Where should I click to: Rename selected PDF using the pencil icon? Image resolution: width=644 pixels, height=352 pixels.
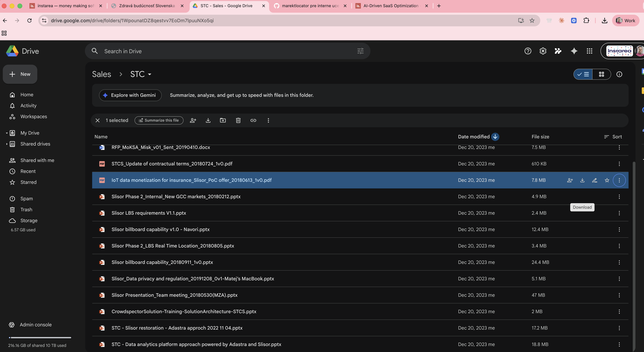tap(595, 180)
